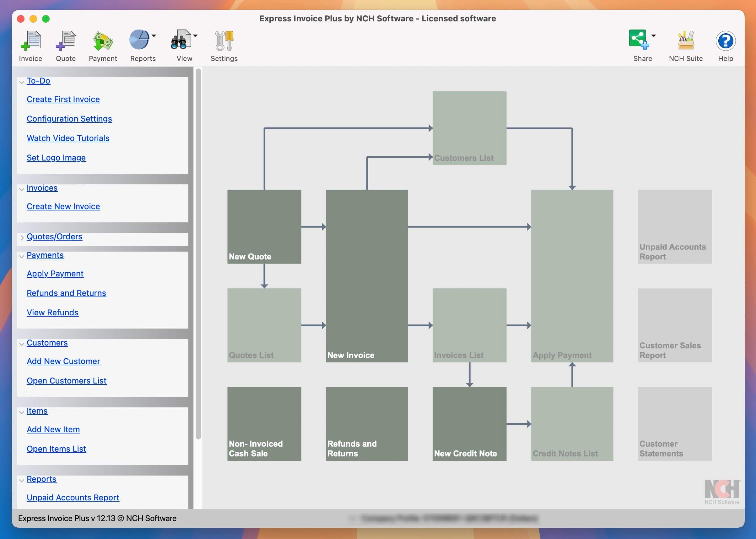756x539 pixels.
Task: Open Create First Invoice link
Action: pos(63,99)
